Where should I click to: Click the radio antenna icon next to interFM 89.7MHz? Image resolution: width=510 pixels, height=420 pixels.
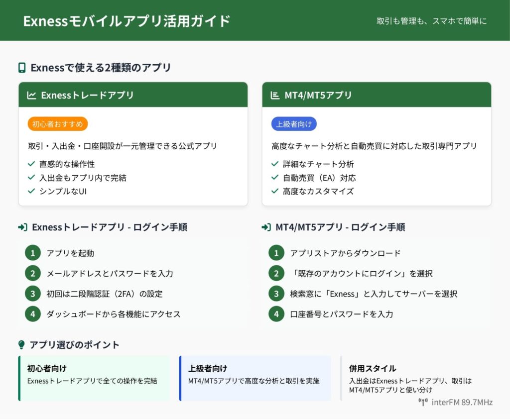click(423, 402)
